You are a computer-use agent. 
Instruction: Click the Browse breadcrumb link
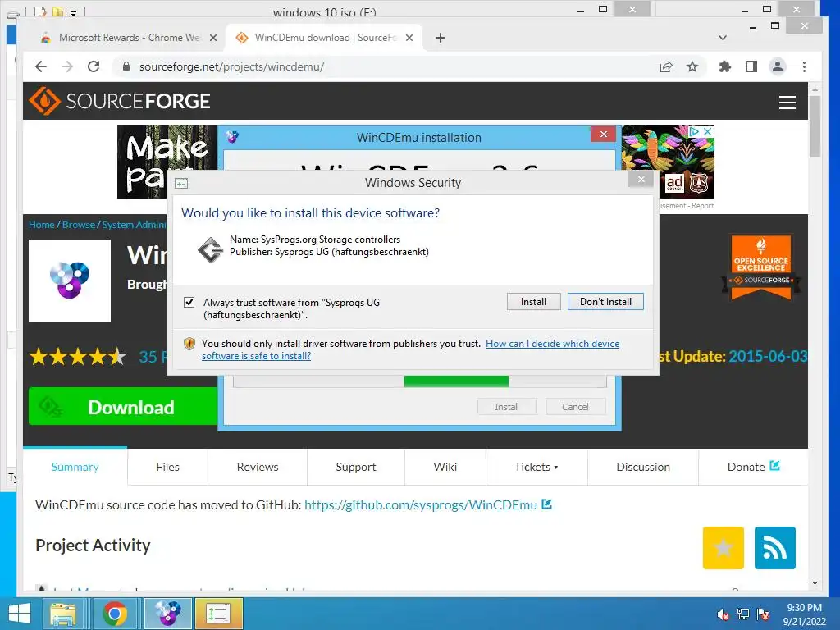pos(79,225)
